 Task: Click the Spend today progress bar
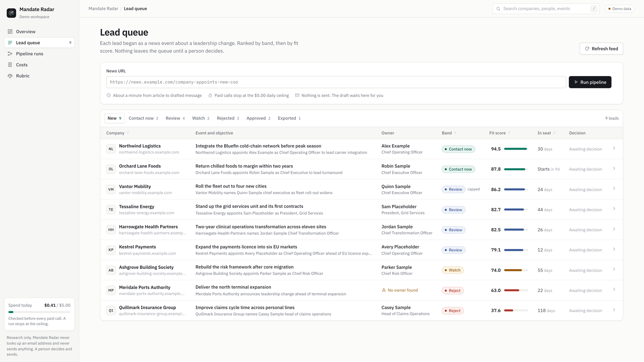point(39,312)
